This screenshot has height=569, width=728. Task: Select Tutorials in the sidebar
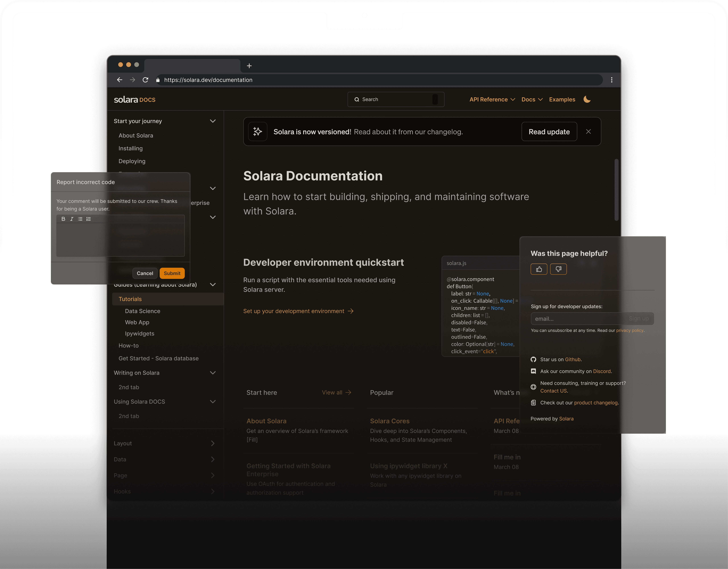coord(130,299)
